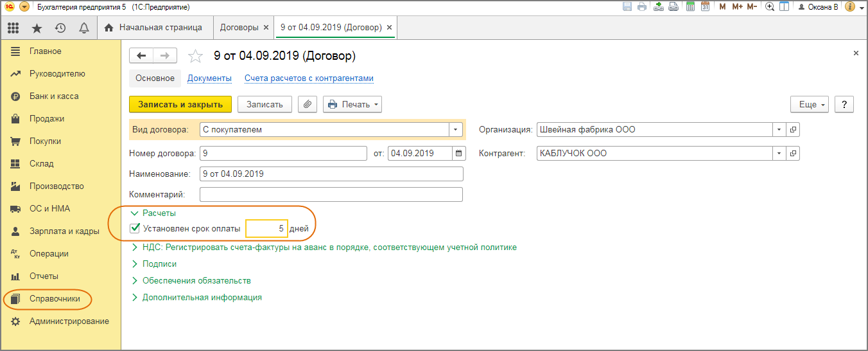Close the '9 от 04.09.2019 (Договор)' tab
Screen dimensions: 868x351
pos(390,28)
